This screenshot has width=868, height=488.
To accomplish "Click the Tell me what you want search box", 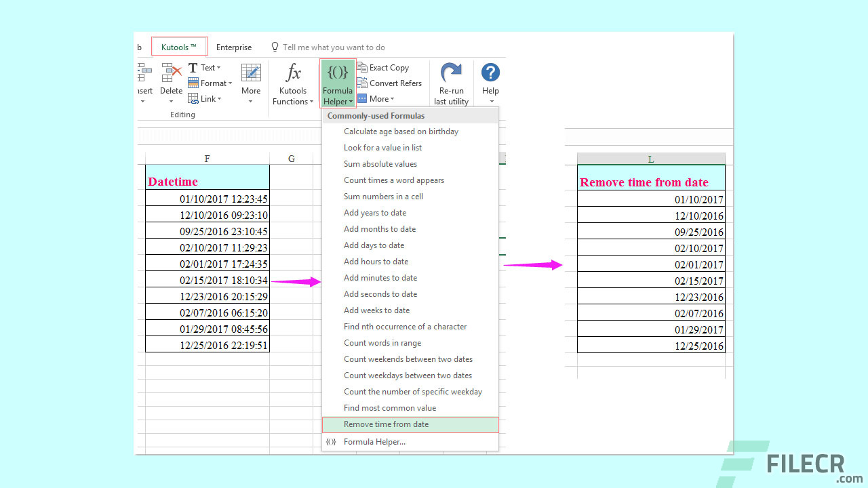I will point(328,47).
